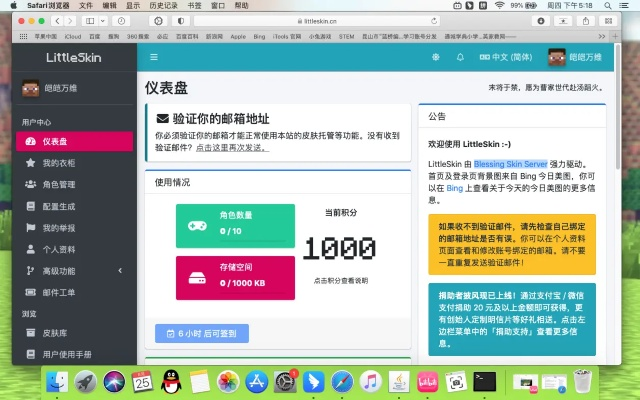This screenshot has height=400, width=640.
Task: Open notifications with the bell icon
Action: (460, 57)
